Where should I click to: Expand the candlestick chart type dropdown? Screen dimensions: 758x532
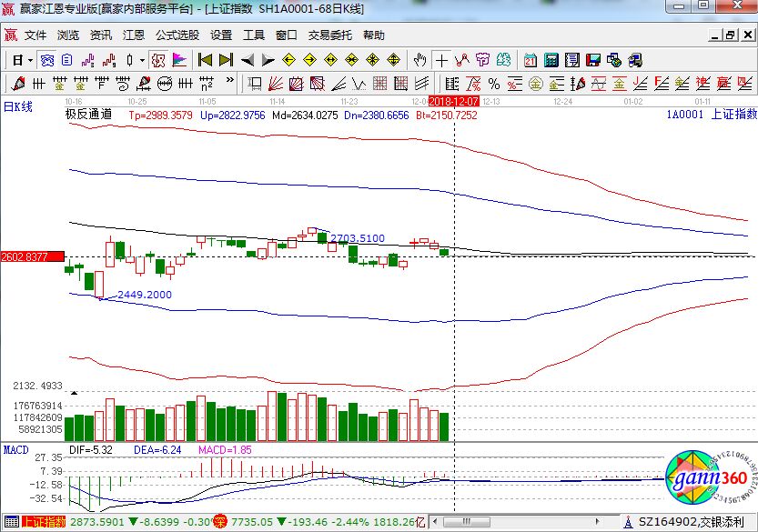click(x=141, y=60)
